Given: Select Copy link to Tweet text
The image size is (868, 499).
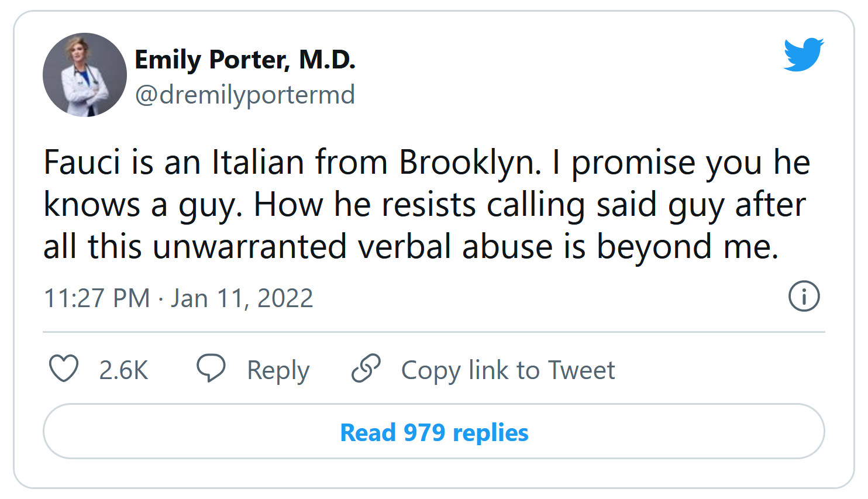Looking at the screenshot, I should coord(508,370).
